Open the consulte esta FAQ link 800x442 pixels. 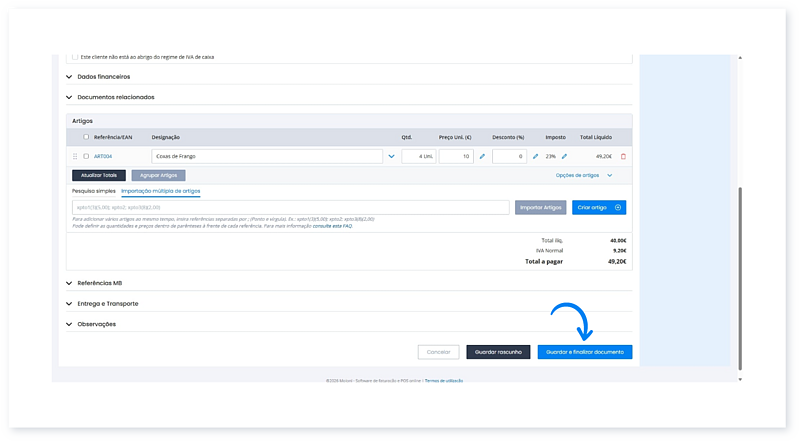pos(331,226)
